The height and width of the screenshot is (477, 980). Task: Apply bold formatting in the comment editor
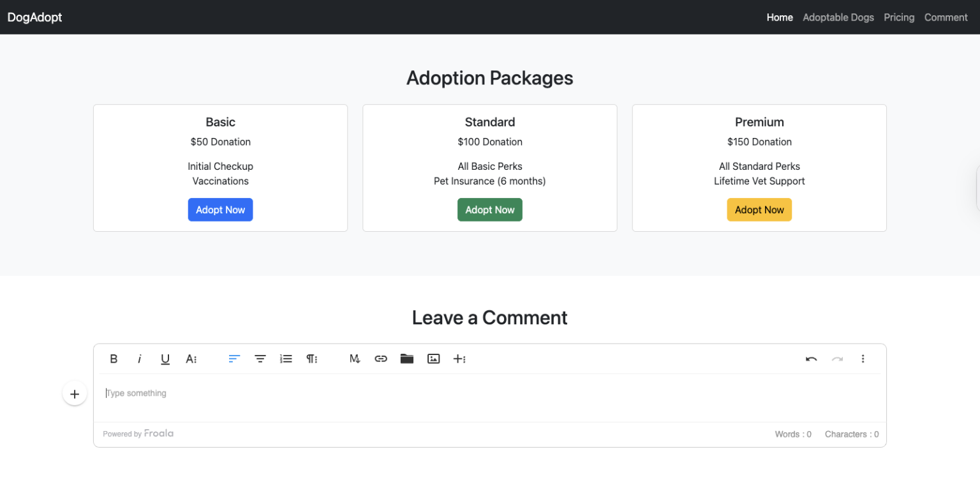point(114,358)
